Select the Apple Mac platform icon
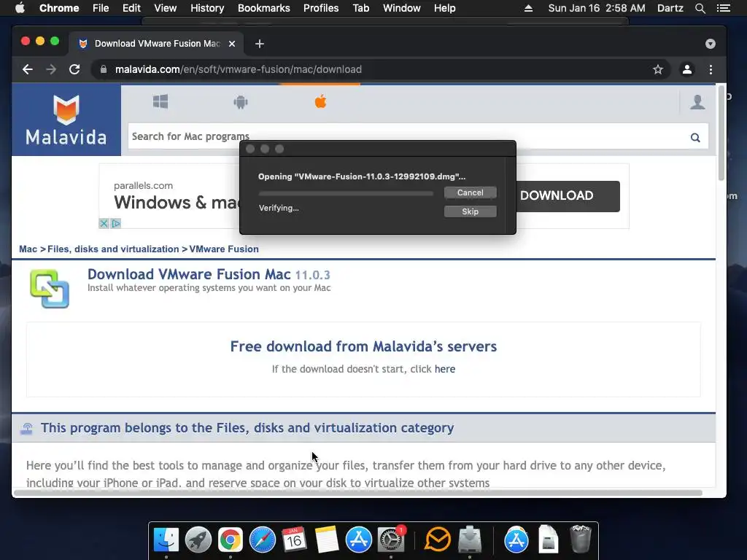This screenshot has width=747, height=560. pyautogui.click(x=321, y=101)
